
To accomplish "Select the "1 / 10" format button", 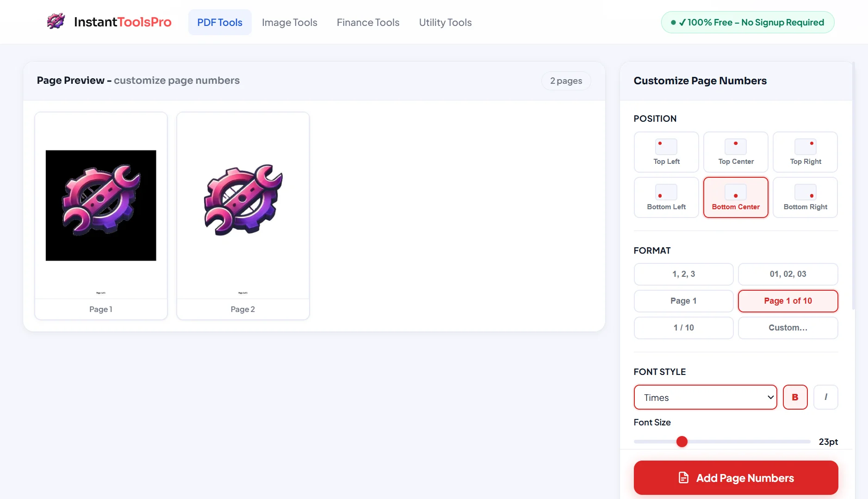I will 683,328.
